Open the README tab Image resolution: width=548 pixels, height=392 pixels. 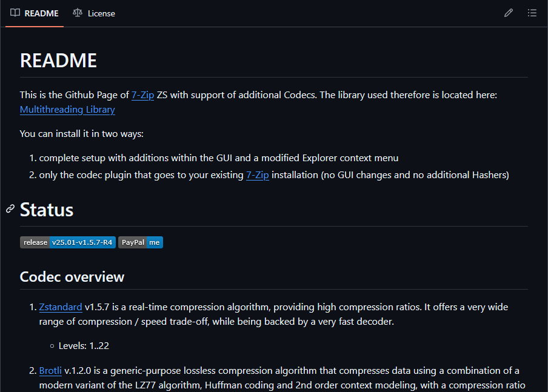click(x=34, y=13)
